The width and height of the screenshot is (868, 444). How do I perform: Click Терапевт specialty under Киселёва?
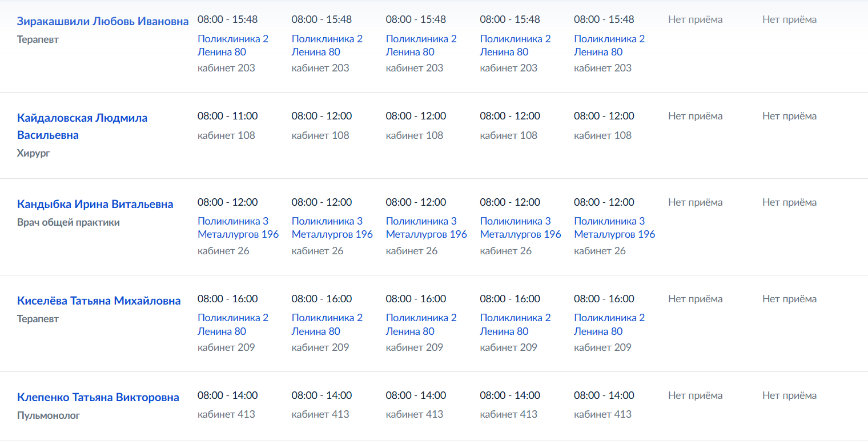(x=38, y=319)
